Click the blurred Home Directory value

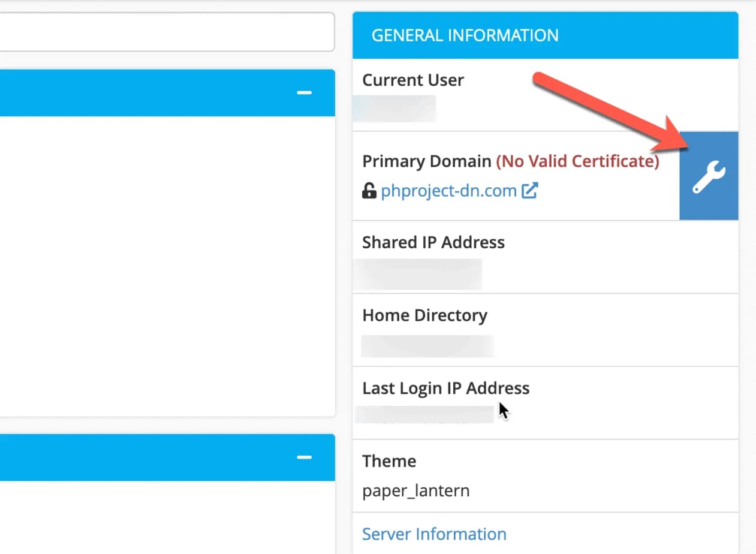click(x=427, y=346)
